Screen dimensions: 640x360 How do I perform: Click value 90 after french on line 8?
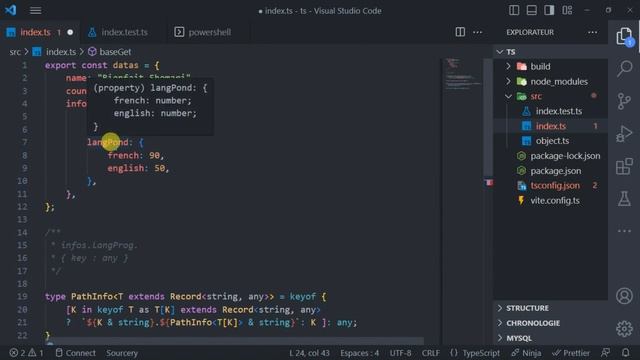coord(154,156)
